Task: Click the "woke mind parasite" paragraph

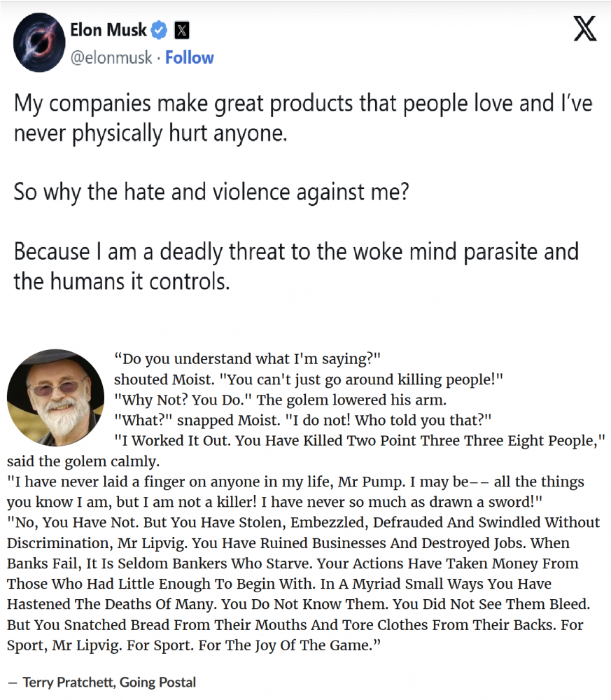Action: 296,266
